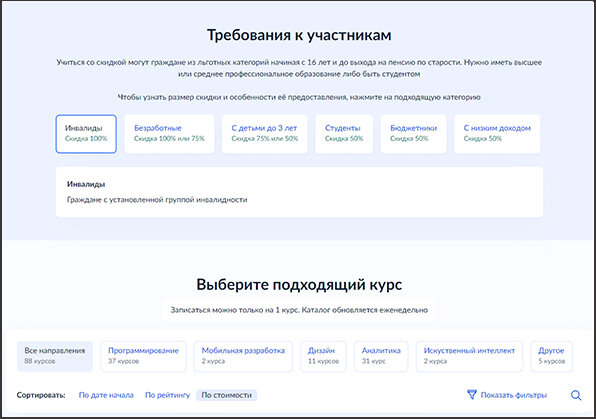Sort courses По дате начала
This screenshot has height=419, width=596.
point(106,395)
